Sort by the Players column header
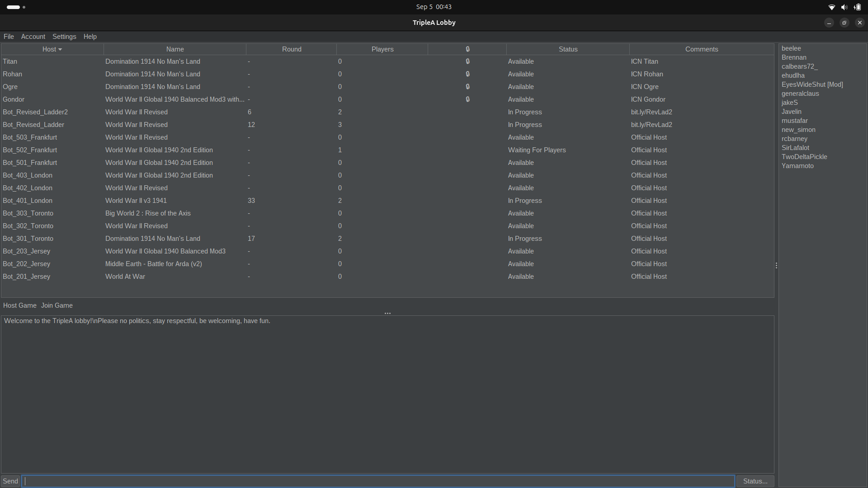The width and height of the screenshot is (868, 488). (x=382, y=49)
